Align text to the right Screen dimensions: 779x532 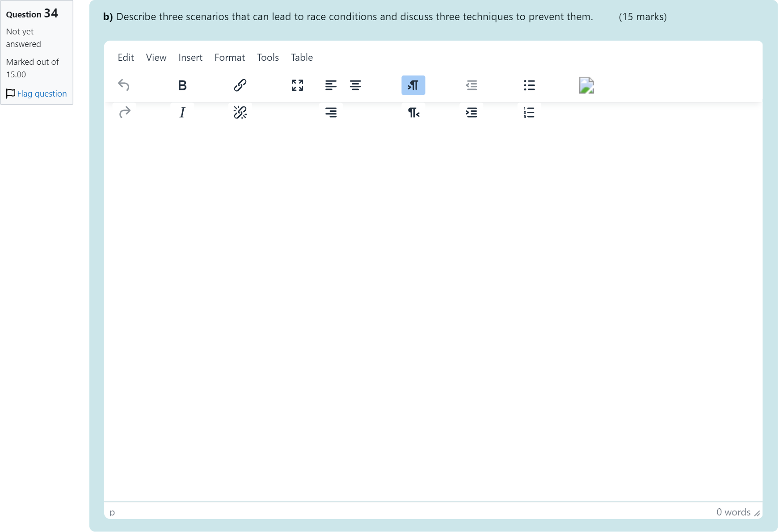[x=331, y=112]
